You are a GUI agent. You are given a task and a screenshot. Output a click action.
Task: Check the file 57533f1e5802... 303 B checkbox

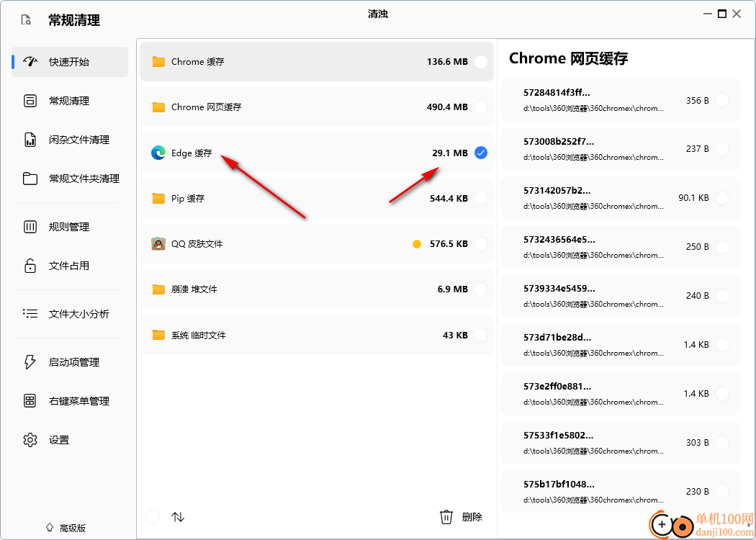[x=721, y=443]
